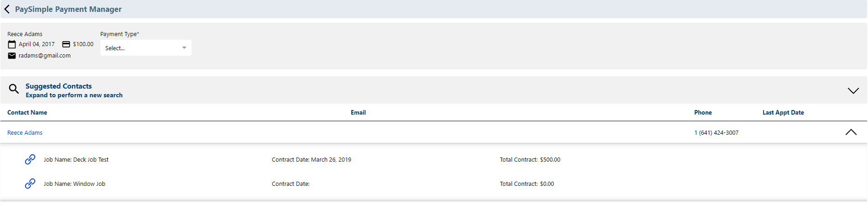Collapse the Reece Adams contact row
Viewport: 868px width, 205px height.
tap(851, 132)
